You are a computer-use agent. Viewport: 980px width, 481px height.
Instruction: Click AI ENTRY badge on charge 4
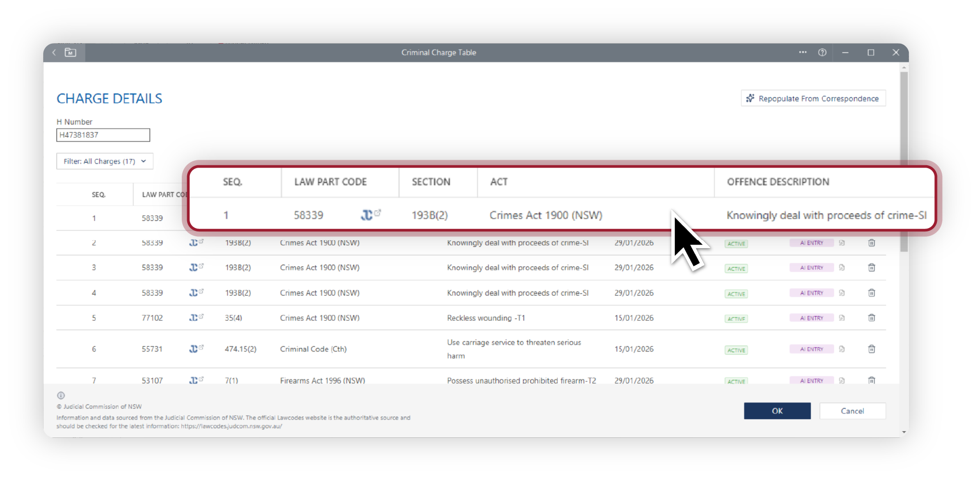point(811,293)
